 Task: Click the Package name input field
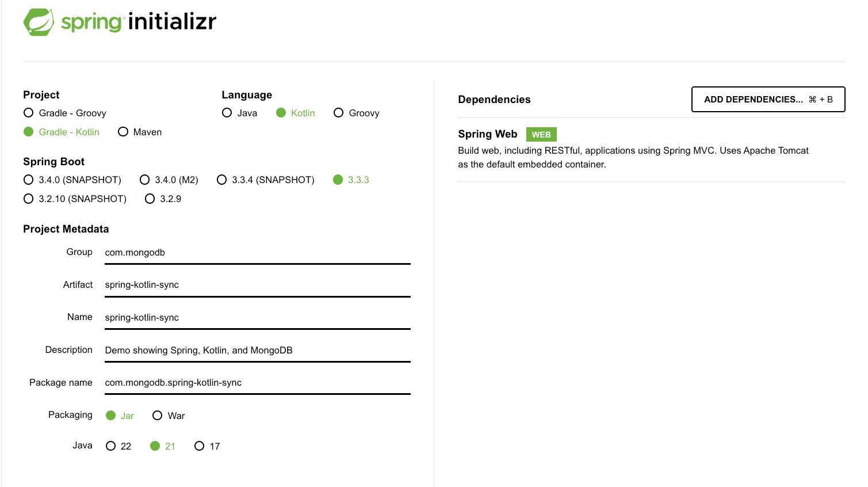pos(257,382)
